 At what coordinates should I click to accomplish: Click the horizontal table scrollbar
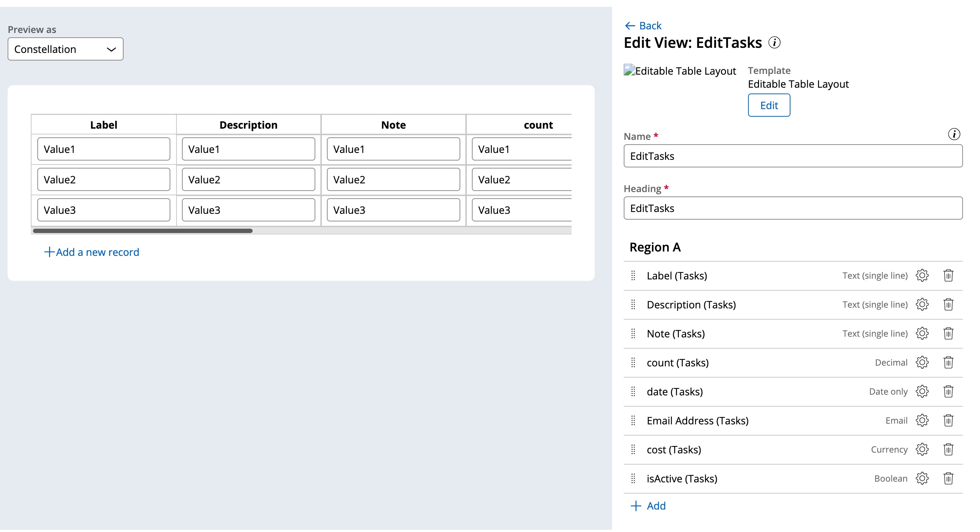(x=143, y=231)
